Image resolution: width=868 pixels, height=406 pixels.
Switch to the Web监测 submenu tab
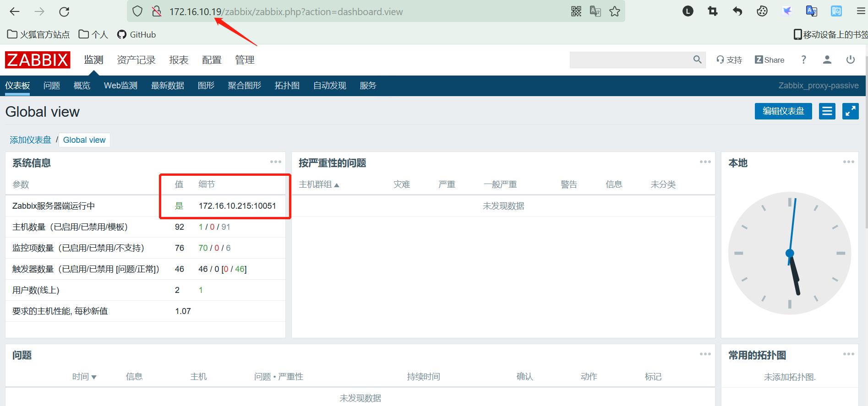(120, 86)
